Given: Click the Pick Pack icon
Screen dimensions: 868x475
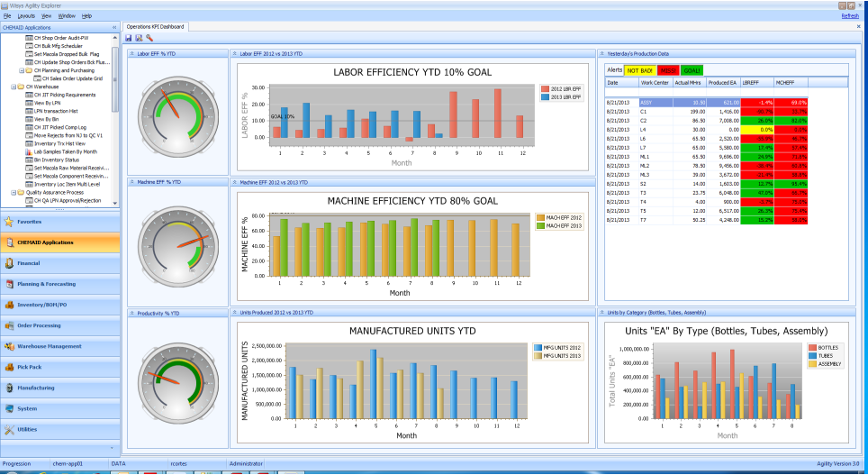Looking at the screenshot, I should [8, 367].
